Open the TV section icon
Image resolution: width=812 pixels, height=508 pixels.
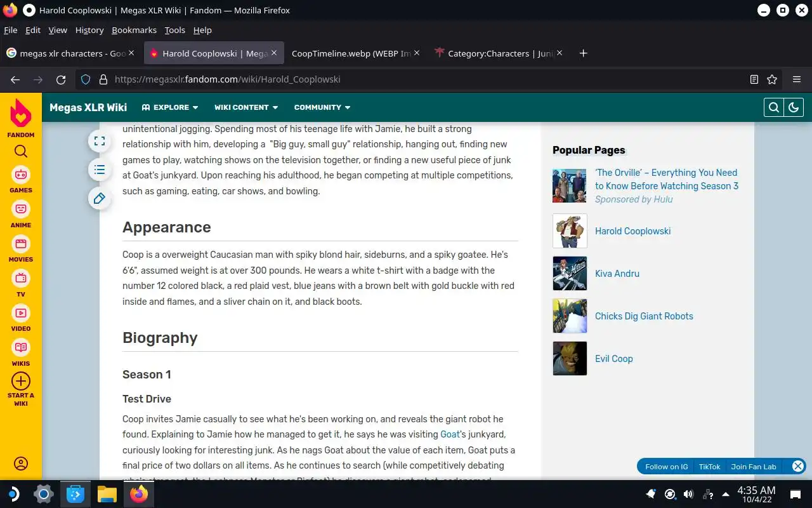pos(21,278)
